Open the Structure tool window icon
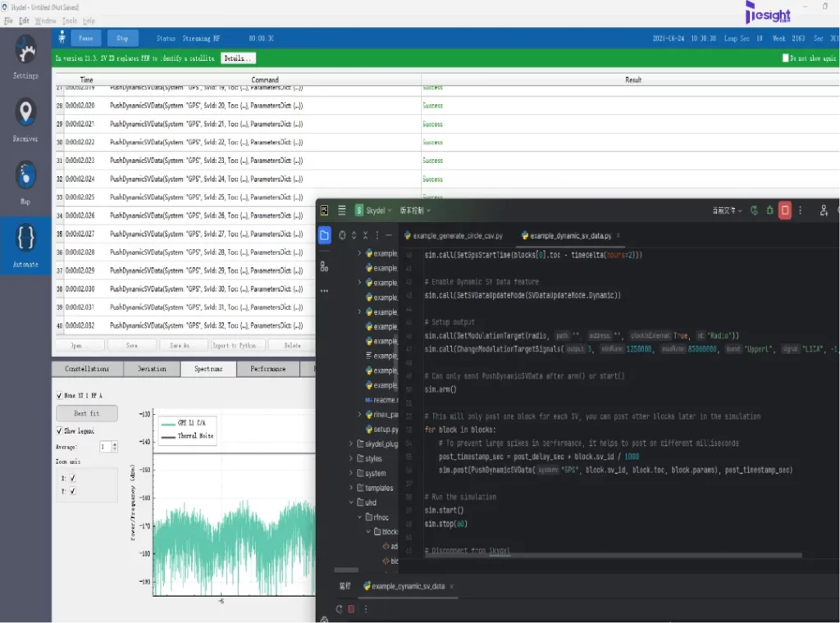The image size is (840, 623). (x=324, y=266)
